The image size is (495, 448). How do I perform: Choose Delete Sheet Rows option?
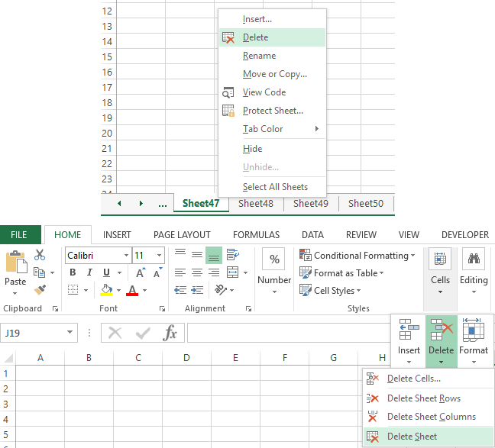pyautogui.click(x=428, y=398)
